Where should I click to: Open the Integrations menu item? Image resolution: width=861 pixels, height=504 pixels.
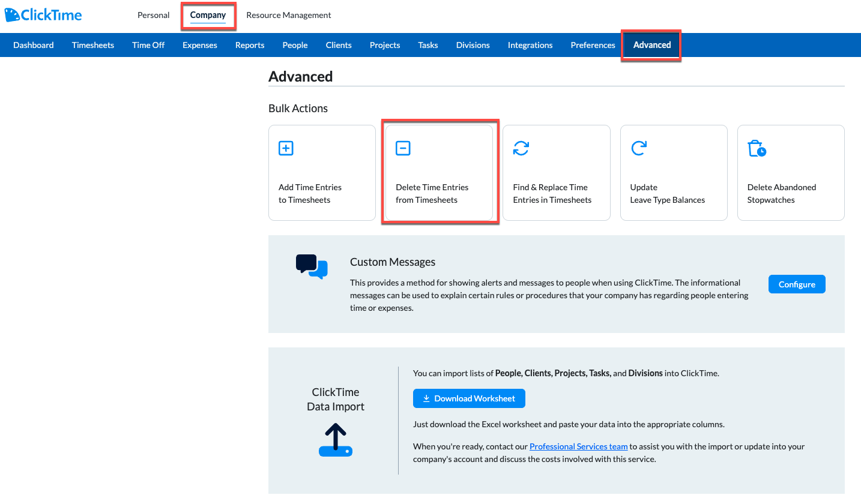(530, 45)
